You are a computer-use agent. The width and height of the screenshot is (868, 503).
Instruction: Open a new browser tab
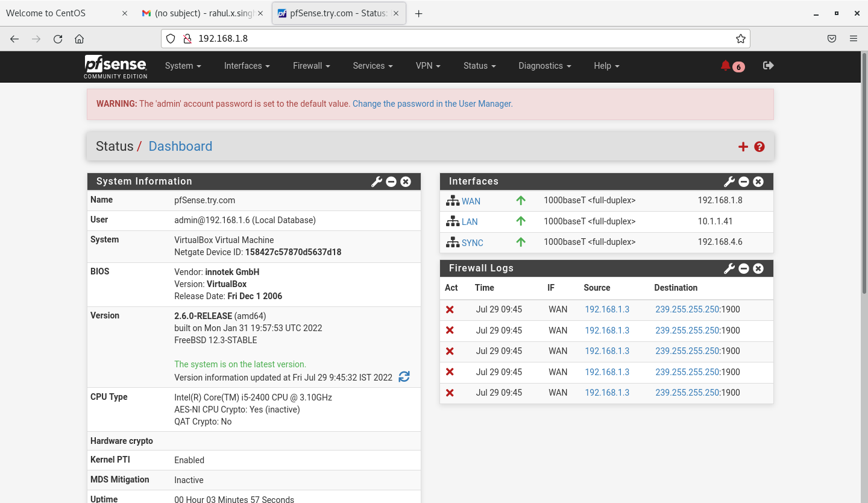click(419, 13)
